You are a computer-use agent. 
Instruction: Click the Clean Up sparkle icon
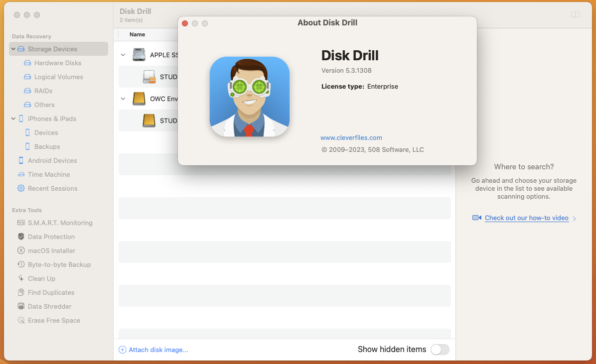(x=21, y=278)
